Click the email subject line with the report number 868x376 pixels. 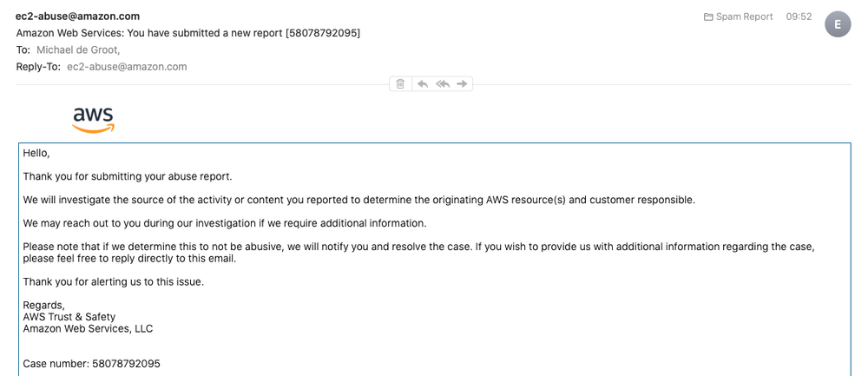[x=187, y=33]
